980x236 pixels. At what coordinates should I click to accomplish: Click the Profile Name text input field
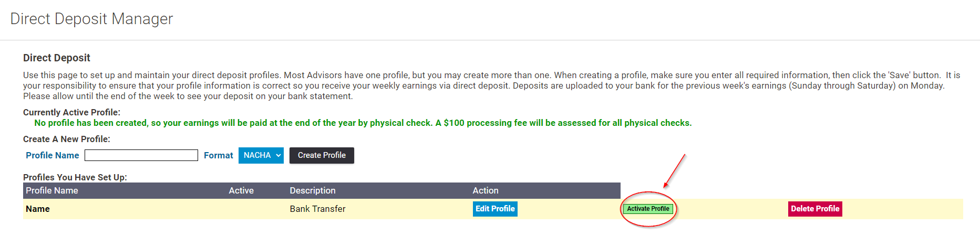pyautogui.click(x=141, y=155)
